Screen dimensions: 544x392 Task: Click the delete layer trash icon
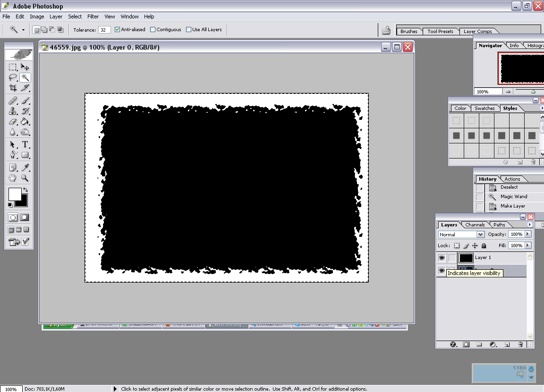coord(520,345)
